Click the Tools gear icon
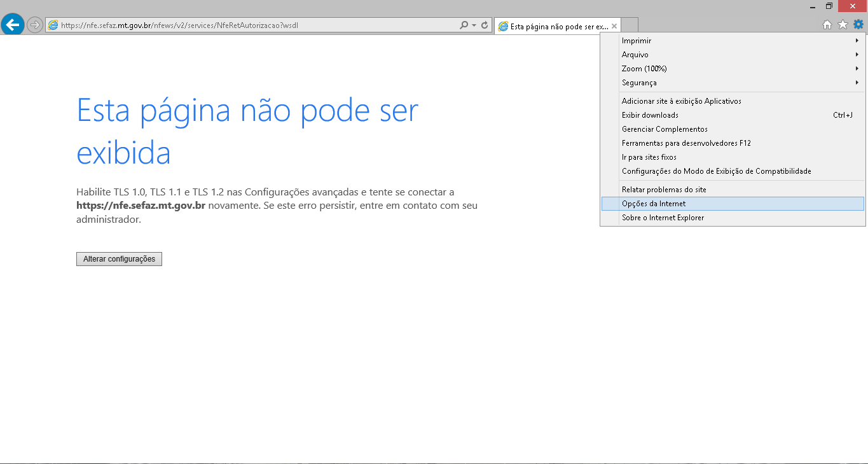This screenshot has height=464, width=868. (858, 25)
